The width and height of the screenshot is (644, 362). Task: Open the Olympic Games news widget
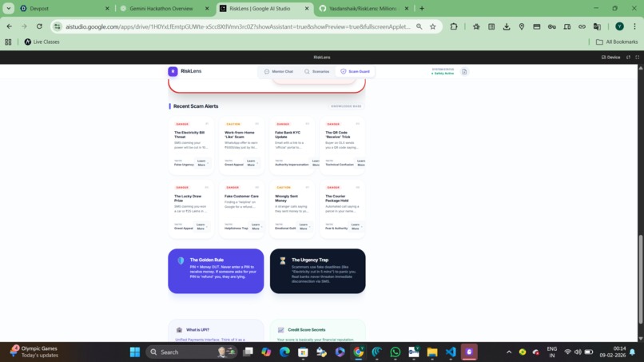pos(35,352)
